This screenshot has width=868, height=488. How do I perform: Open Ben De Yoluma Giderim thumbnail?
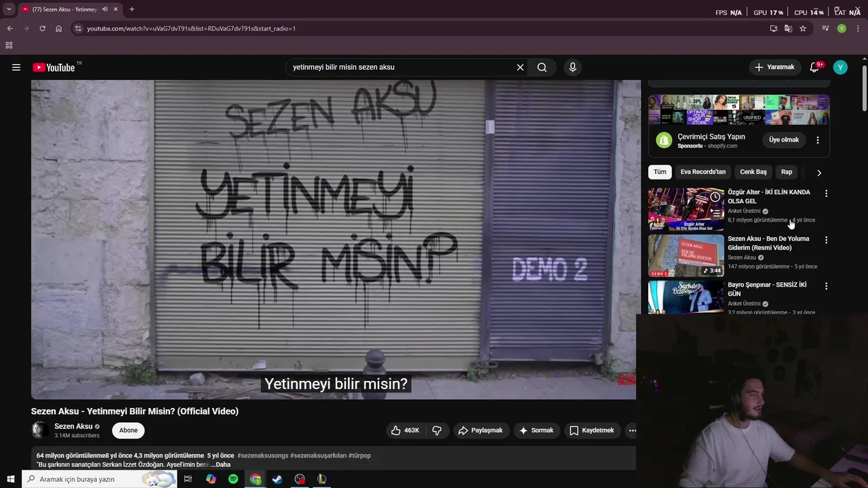(686, 256)
